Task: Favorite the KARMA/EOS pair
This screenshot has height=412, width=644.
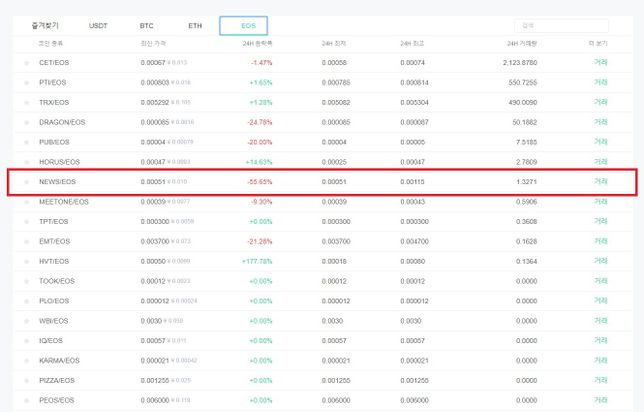Action: tap(27, 360)
